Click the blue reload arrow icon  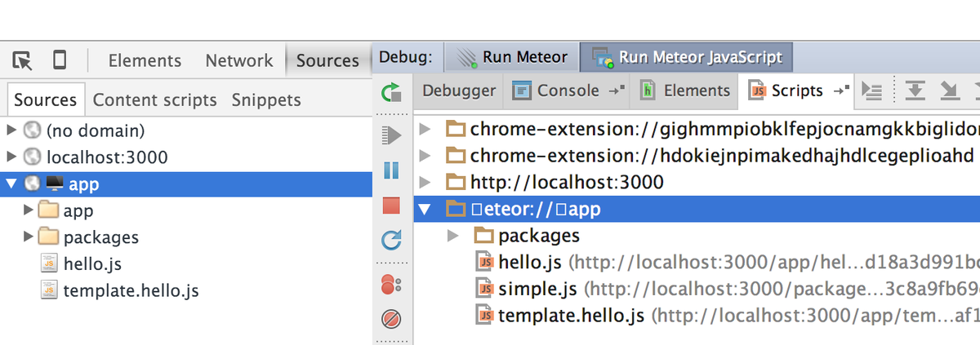(x=391, y=240)
